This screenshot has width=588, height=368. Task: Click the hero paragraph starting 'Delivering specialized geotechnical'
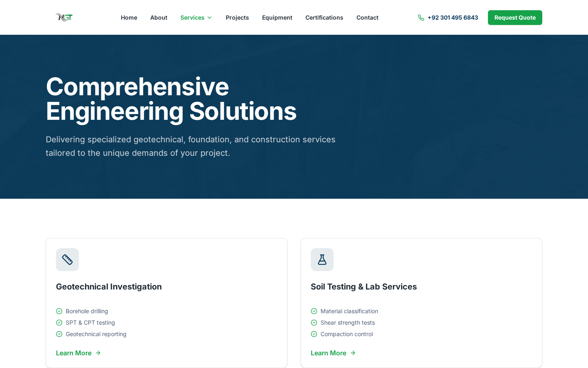coord(191,146)
